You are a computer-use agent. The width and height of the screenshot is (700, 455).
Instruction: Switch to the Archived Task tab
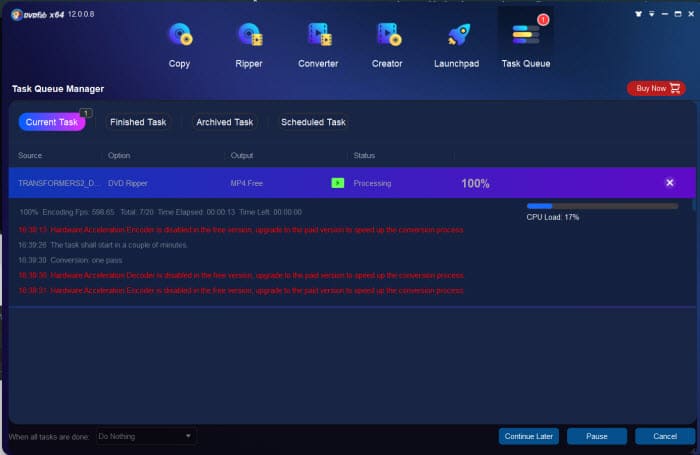225,122
